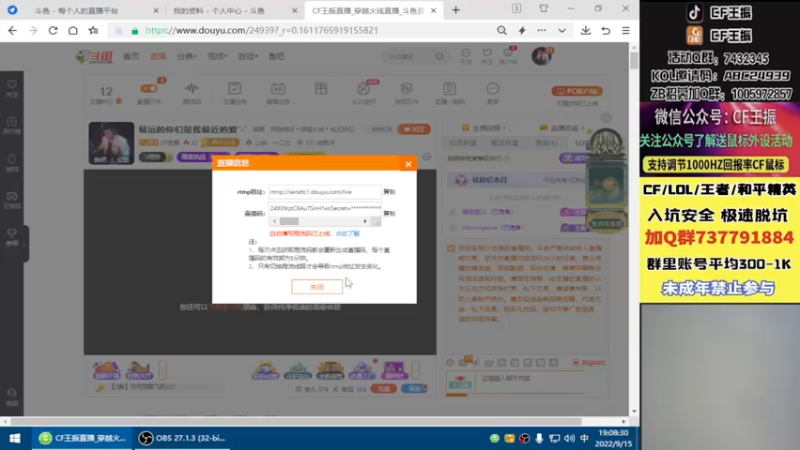
Task: Open the volume speaker tray icon
Action: coord(569,438)
